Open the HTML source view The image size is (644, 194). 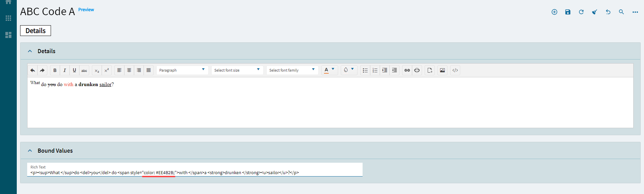(x=455, y=70)
